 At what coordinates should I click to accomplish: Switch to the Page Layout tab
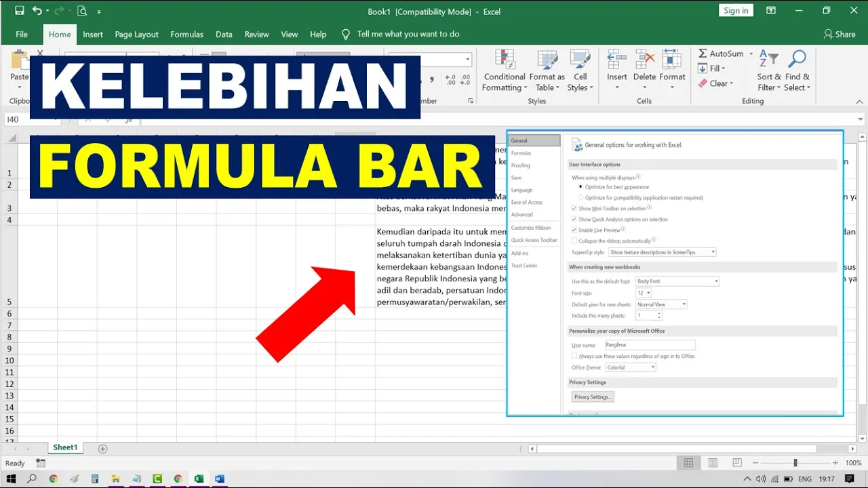[136, 35]
